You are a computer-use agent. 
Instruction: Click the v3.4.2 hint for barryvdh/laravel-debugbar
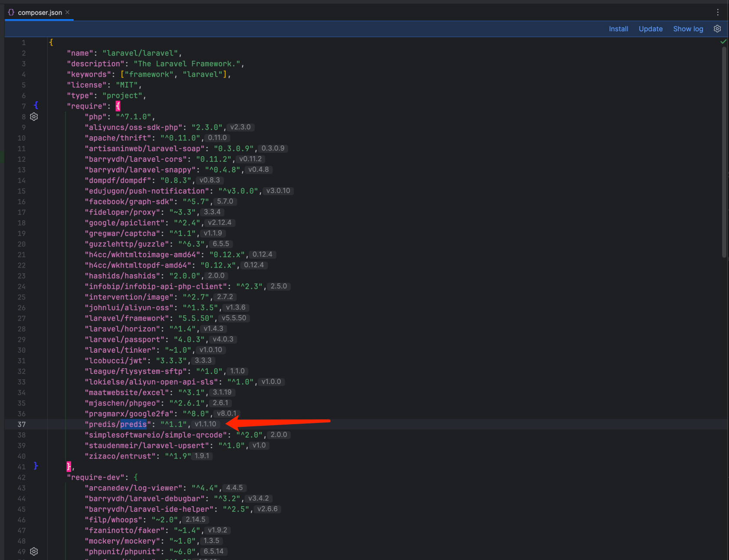pos(259,498)
